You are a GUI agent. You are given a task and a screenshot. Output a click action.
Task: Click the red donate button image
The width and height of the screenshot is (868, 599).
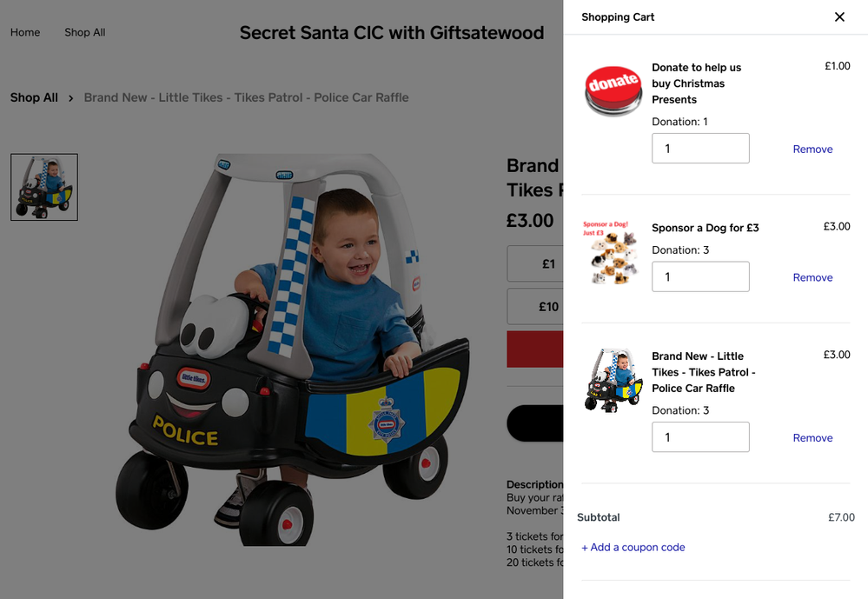click(613, 91)
